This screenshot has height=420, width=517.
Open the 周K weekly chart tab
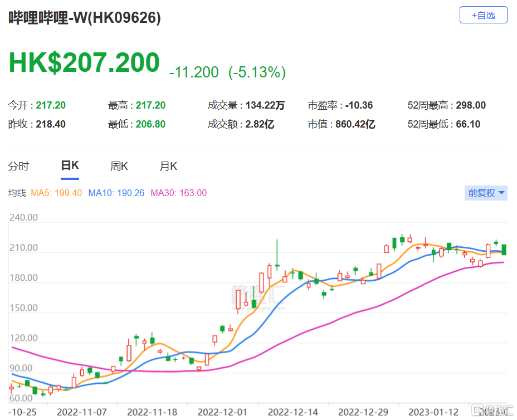(119, 166)
